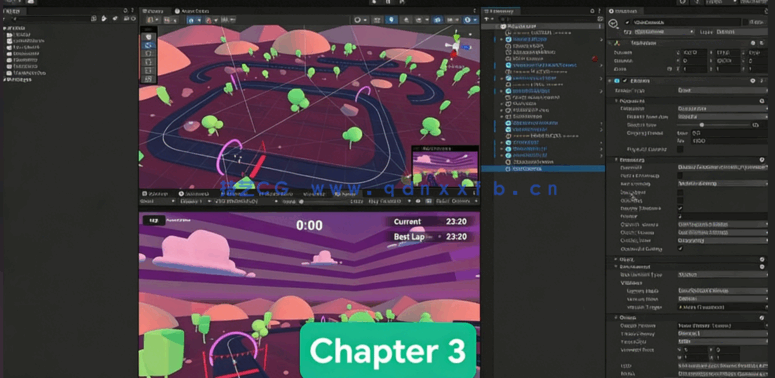Open Scene draw mode sphere dropdown
Viewport: 775px width, 378px height.
coord(360,20)
